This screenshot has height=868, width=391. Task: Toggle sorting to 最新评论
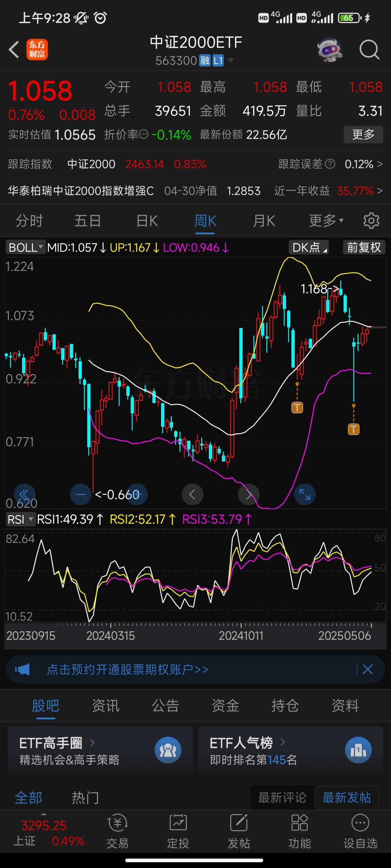pos(282,797)
